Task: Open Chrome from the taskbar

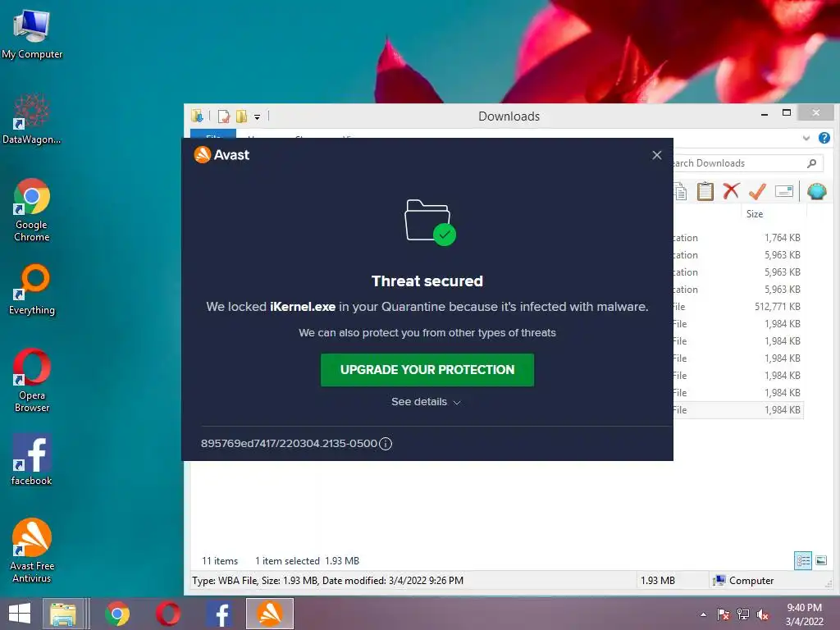Action: [x=117, y=614]
